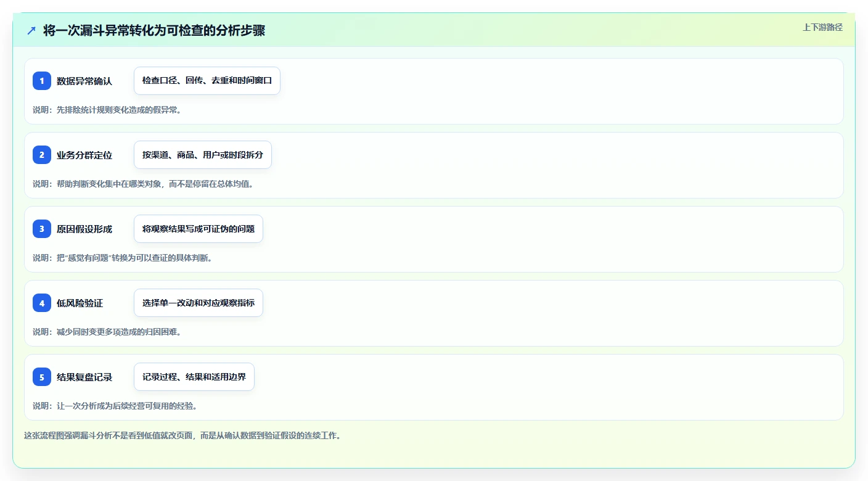Select the 按渠道、商品、用户或时段拆分 box

[x=203, y=155]
